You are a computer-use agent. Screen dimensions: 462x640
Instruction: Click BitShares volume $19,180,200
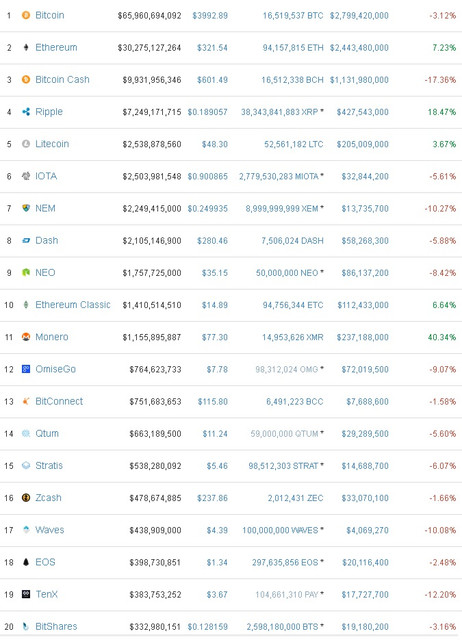click(x=365, y=627)
